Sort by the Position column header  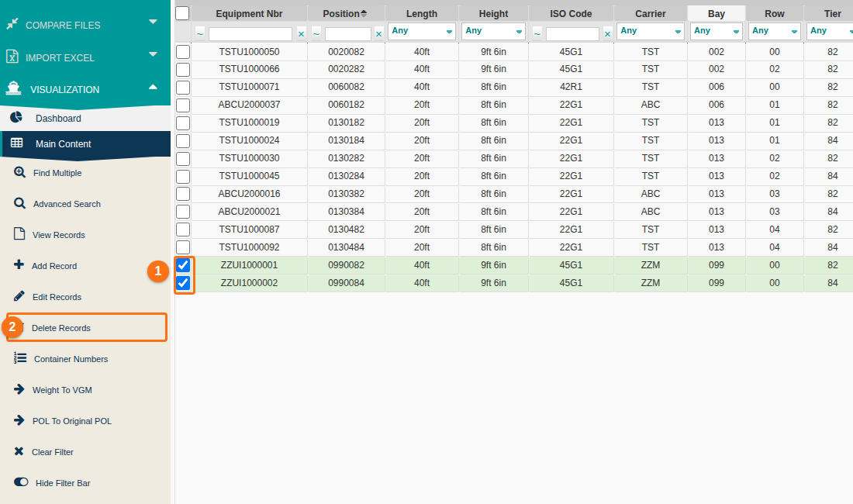coord(346,14)
